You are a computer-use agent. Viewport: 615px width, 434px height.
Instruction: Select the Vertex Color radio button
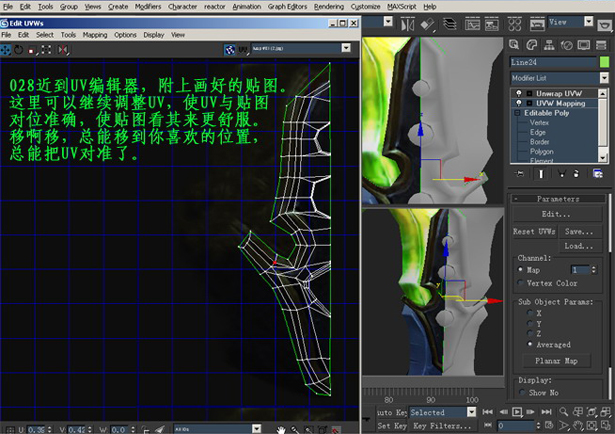click(x=521, y=283)
